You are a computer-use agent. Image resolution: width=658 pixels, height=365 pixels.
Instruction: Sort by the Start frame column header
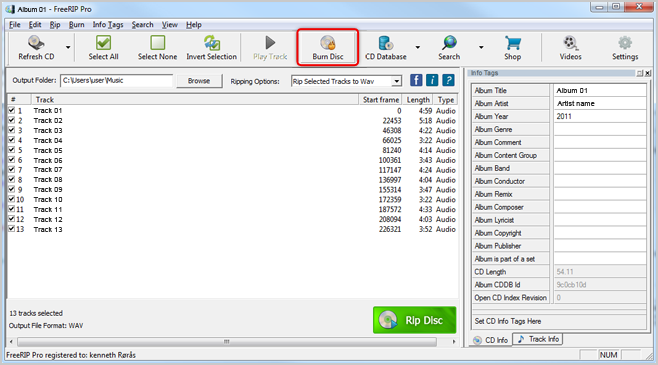pos(381,99)
